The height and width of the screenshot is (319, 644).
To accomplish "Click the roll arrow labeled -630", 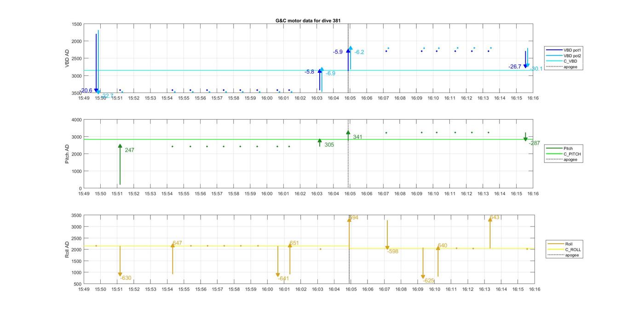I will click(120, 261).
